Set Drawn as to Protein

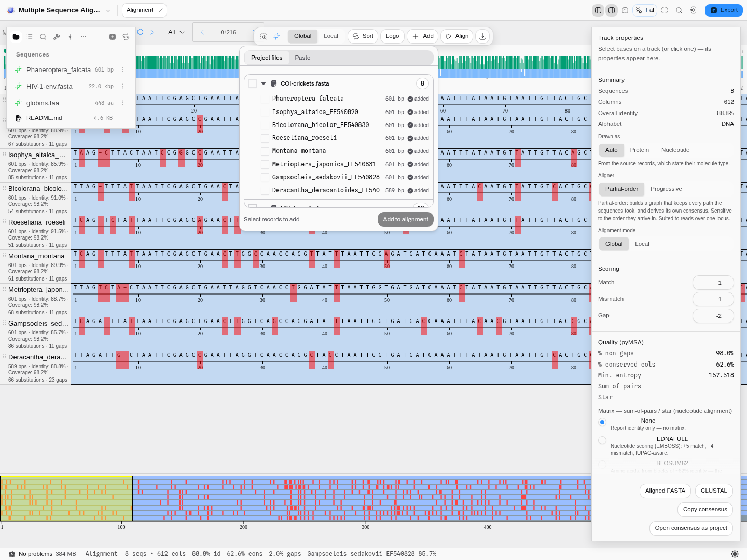[640, 150]
